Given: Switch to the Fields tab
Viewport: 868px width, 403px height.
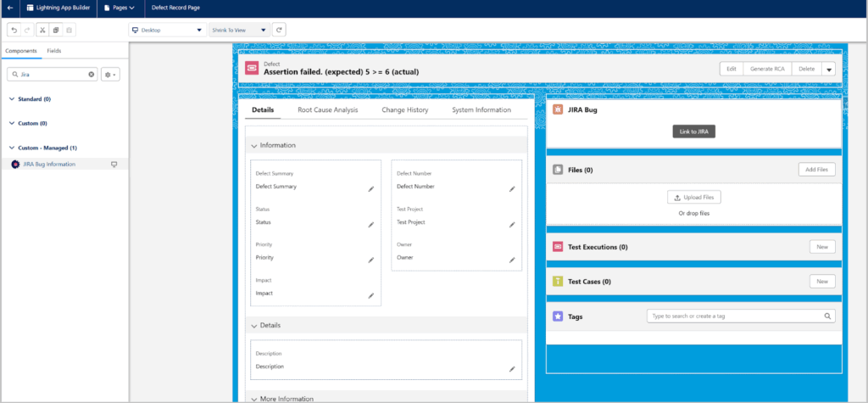Looking at the screenshot, I should coord(53,51).
